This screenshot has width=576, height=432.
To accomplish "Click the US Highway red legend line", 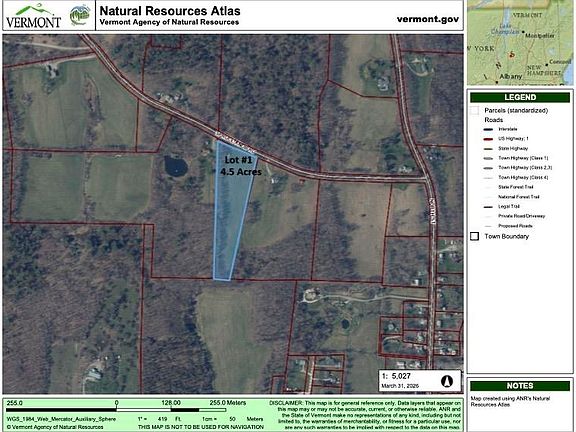I will point(488,139).
